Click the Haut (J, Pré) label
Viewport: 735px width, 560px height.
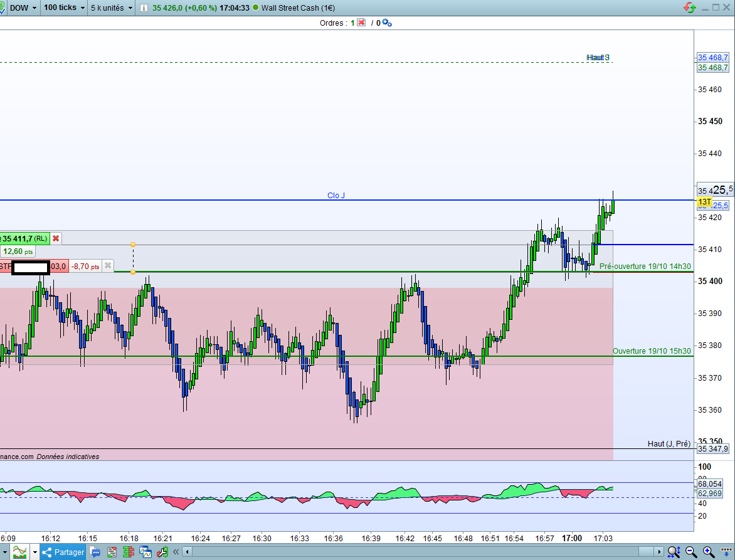669,443
